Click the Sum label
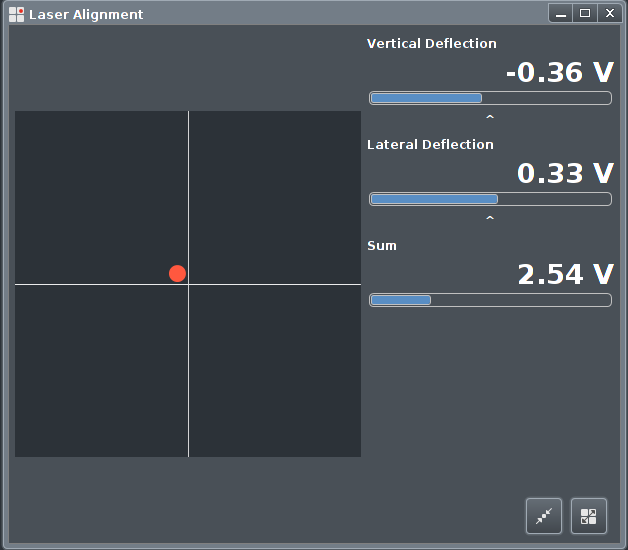This screenshot has height=550, width=628. coord(382,246)
